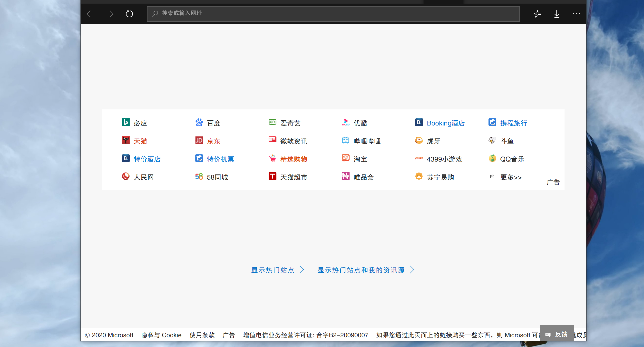Open the 更多>> link
644x347 pixels.
[510, 177]
